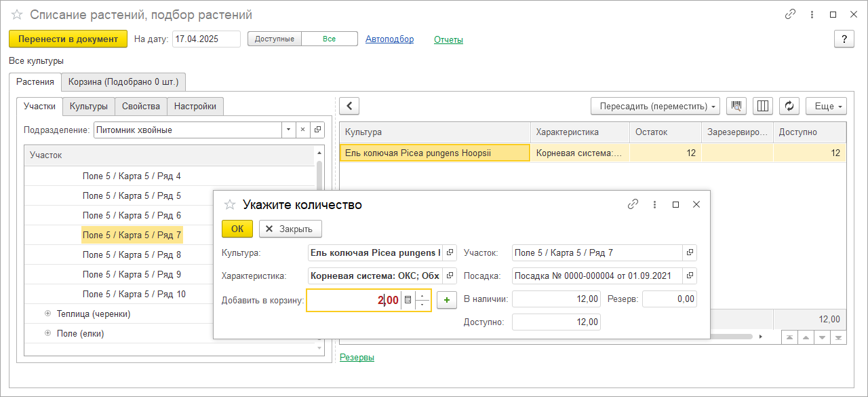The width and height of the screenshot is (868, 397).
Task: Open the Участок field's open-form icon
Action: [x=690, y=252]
